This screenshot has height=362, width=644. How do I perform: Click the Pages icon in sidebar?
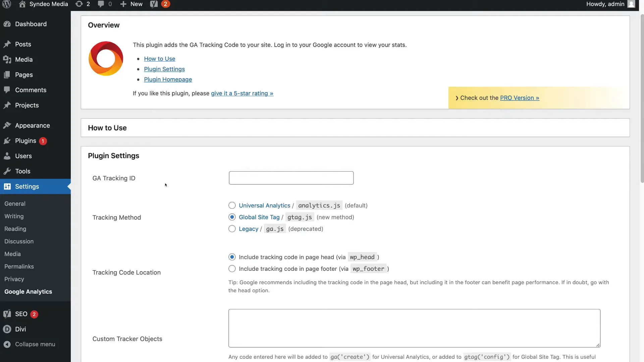point(7,75)
